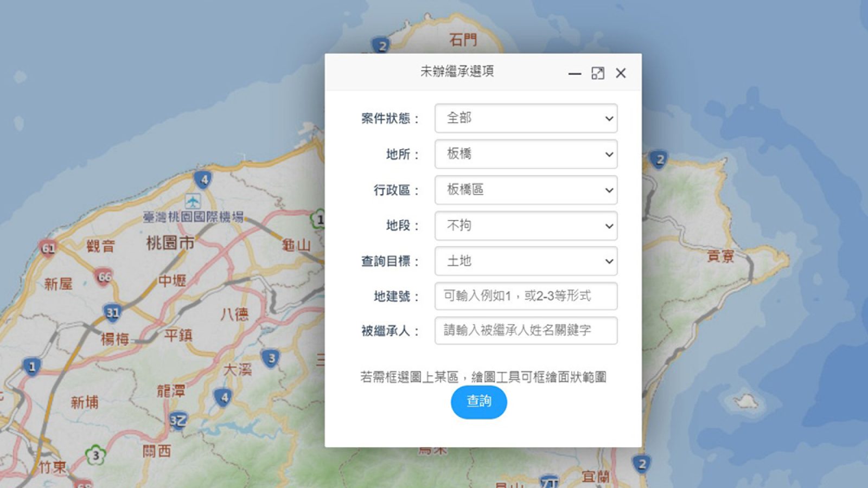Open the 查詢目標 dropdown showing 土地

tap(526, 261)
